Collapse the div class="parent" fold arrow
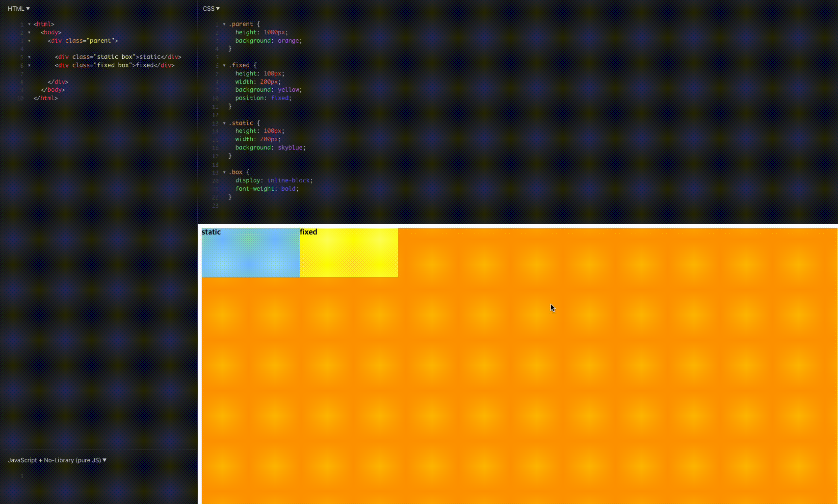 click(x=29, y=41)
